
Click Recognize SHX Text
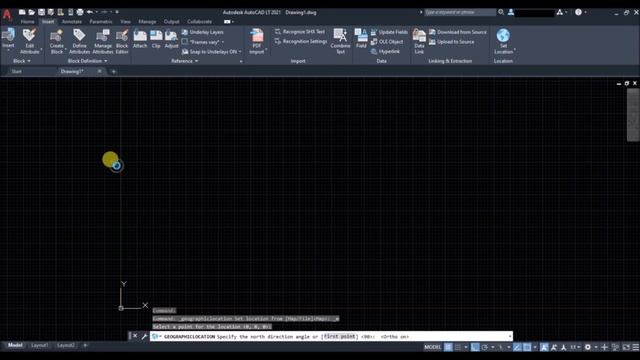300,31
